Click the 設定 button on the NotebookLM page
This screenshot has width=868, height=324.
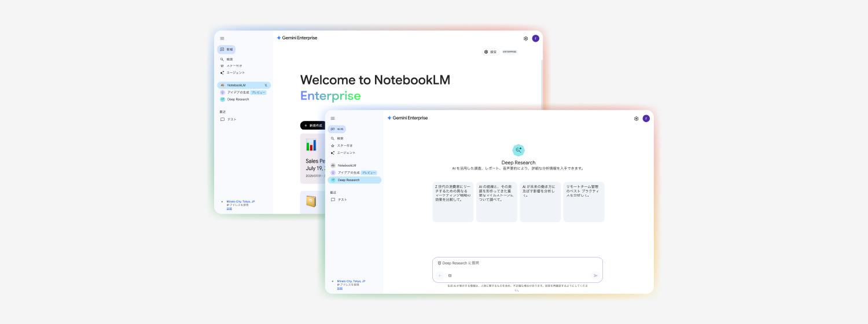(490, 52)
